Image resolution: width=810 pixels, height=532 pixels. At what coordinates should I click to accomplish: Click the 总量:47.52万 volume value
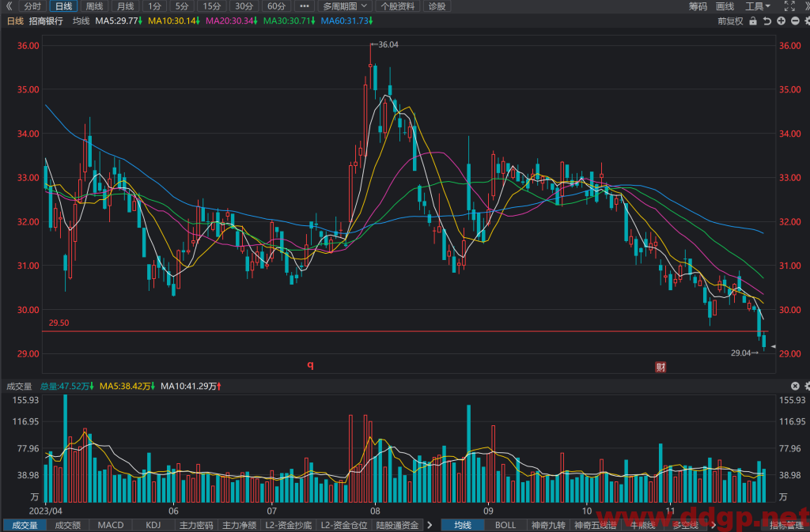pos(67,386)
